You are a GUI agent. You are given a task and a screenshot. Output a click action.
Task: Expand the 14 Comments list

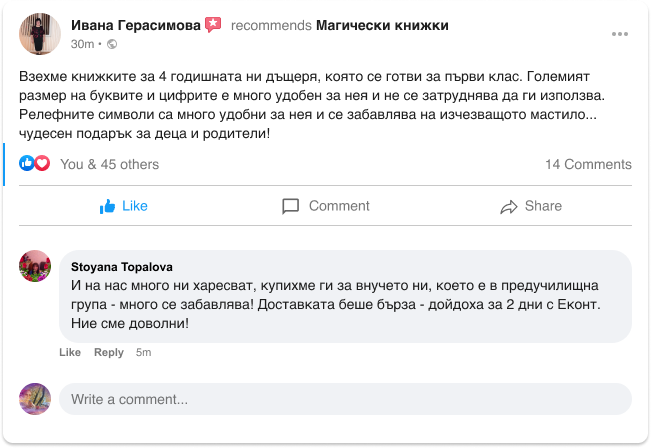tap(588, 164)
